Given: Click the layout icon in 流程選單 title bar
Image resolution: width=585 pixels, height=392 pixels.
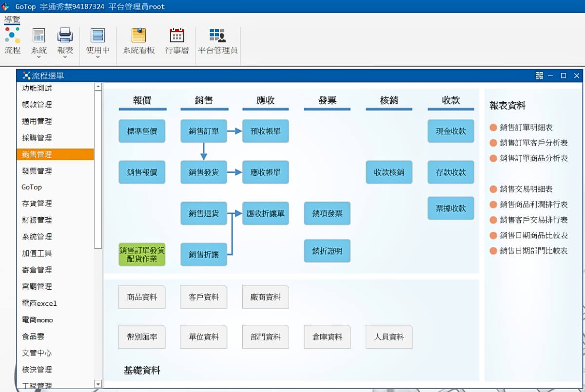Looking at the screenshot, I should (539, 75).
